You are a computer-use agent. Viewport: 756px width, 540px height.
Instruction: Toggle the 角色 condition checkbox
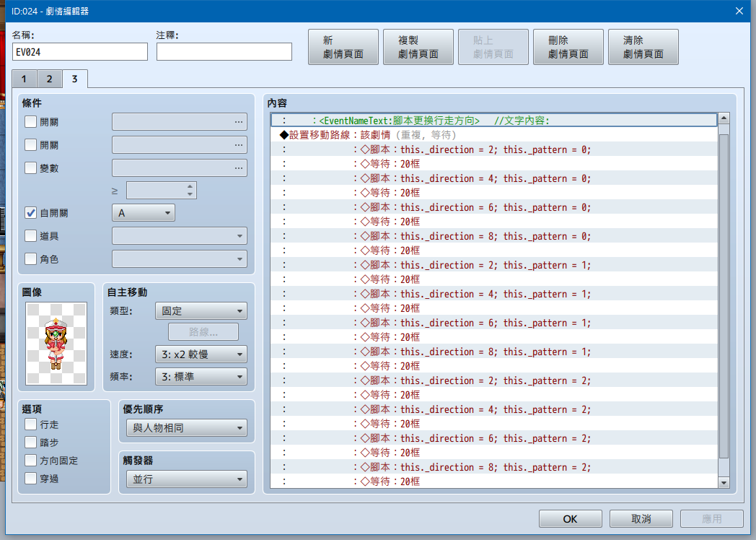point(30,258)
